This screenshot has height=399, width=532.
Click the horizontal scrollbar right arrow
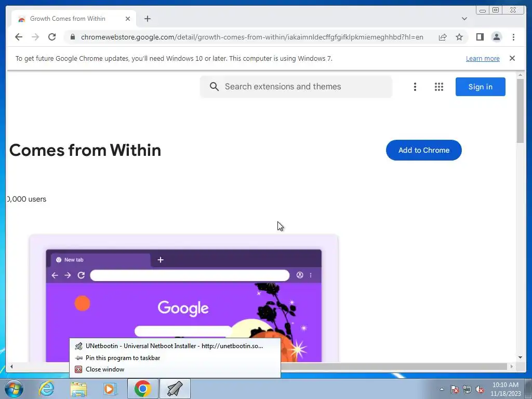pos(512,366)
